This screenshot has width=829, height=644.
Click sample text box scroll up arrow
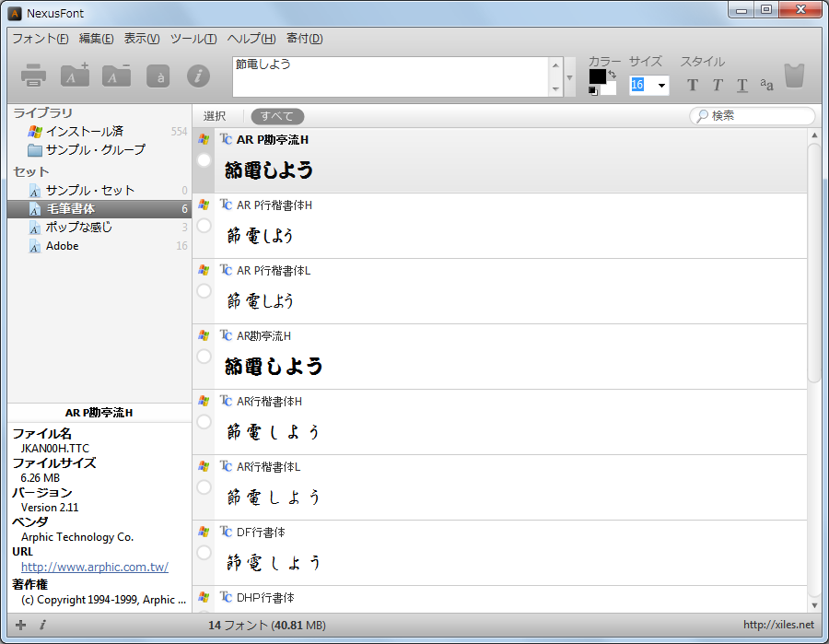pyautogui.click(x=555, y=65)
